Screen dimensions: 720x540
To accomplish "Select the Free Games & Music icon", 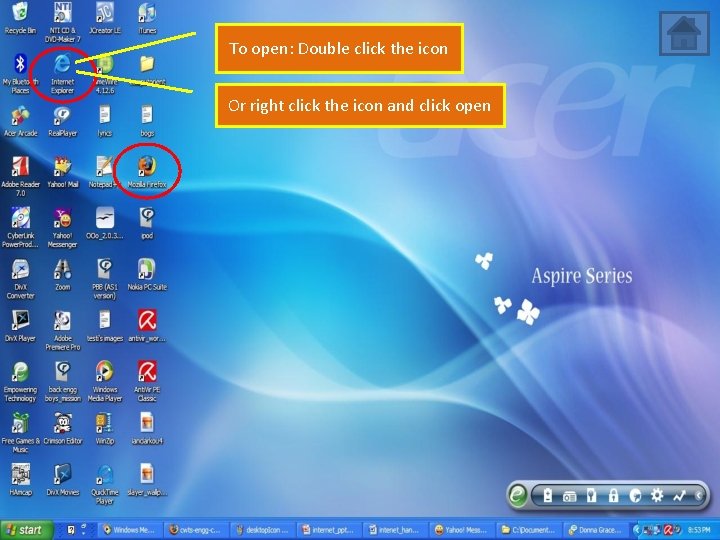I will pos(20,433).
